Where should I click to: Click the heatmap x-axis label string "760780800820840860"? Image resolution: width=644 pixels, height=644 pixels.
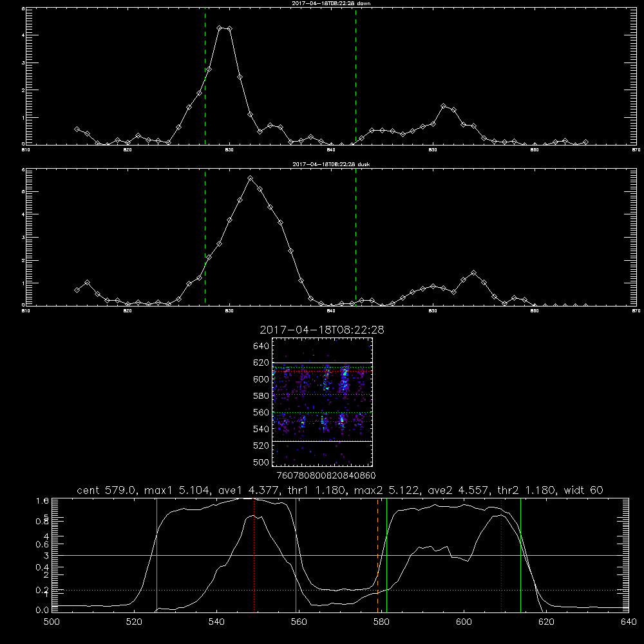[327, 475]
